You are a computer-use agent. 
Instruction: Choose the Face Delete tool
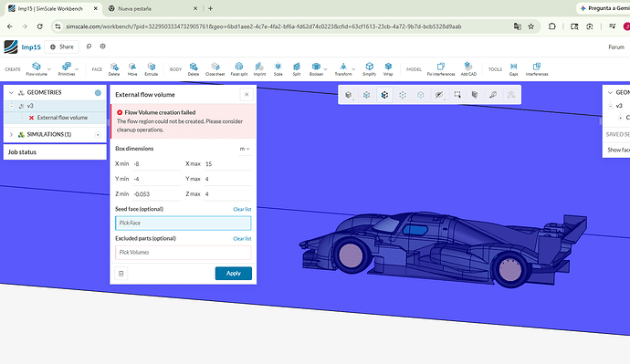(114, 68)
